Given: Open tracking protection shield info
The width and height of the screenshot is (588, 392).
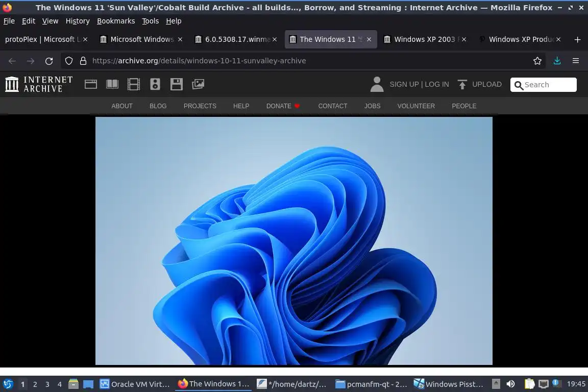Looking at the screenshot, I should pos(68,61).
